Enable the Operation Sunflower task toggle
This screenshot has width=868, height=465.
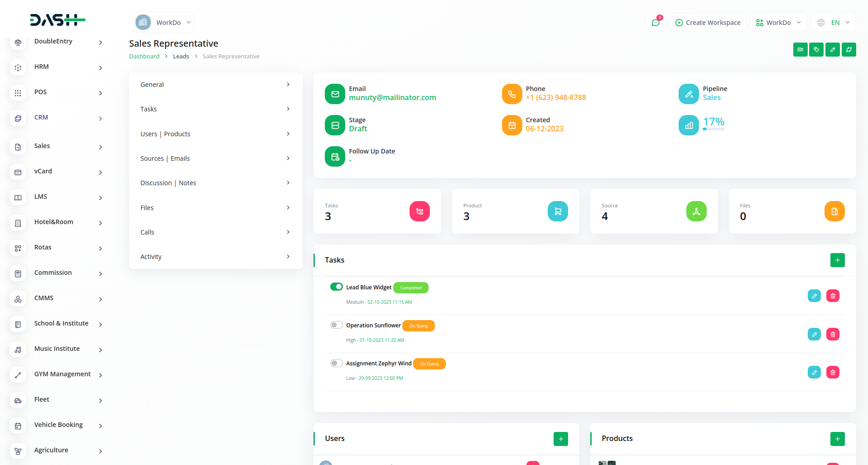(336, 325)
